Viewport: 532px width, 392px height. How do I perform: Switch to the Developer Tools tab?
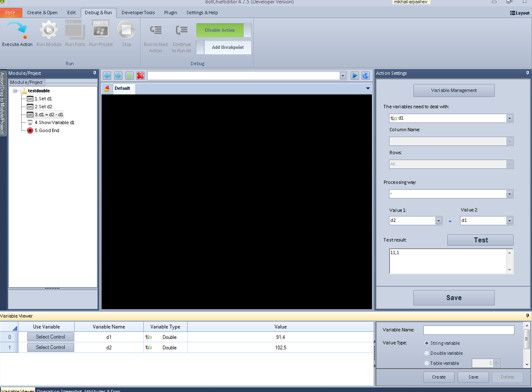(x=138, y=13)
